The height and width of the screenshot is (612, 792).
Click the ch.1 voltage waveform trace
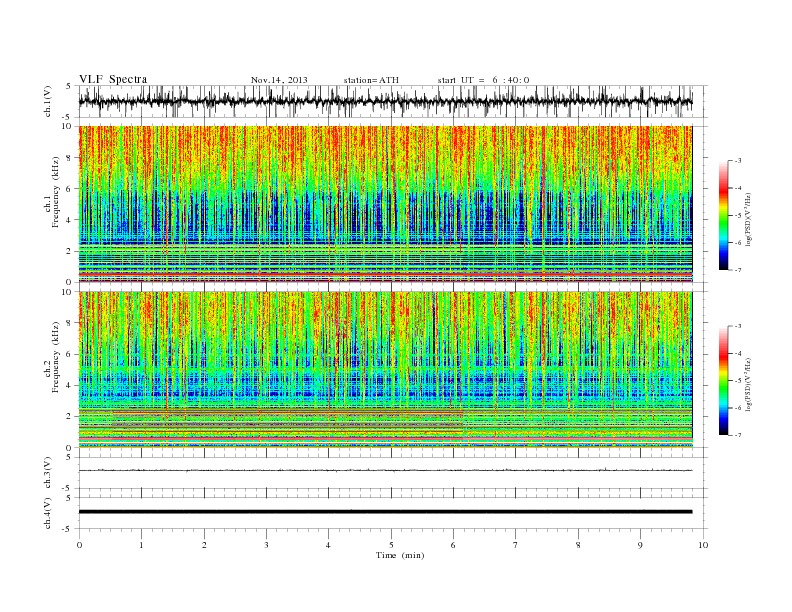click(385, 101)
